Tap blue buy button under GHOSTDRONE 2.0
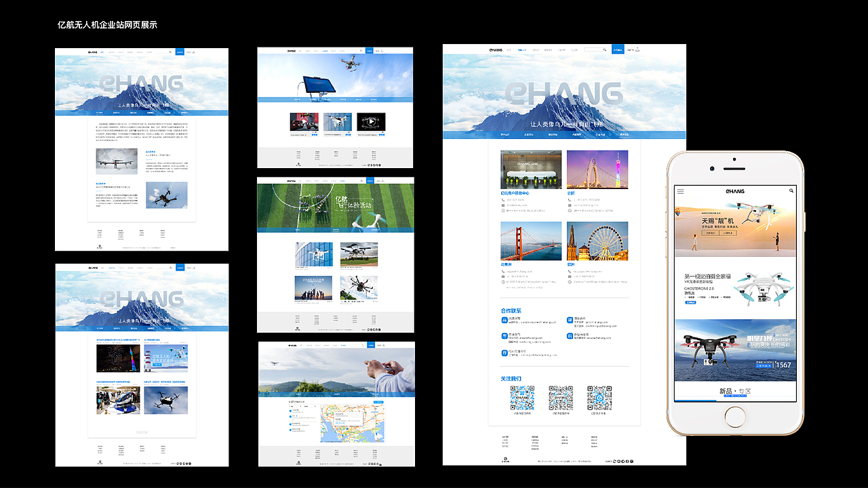 tap(690, 303)
